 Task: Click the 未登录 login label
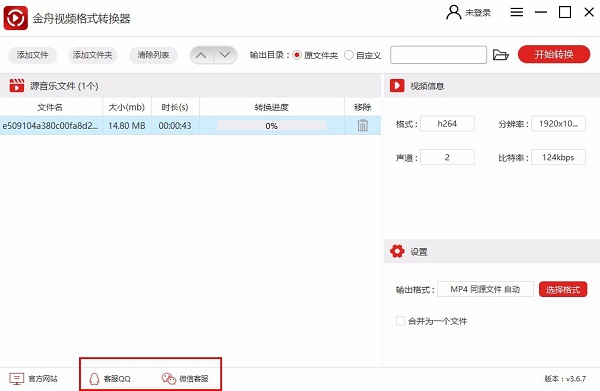(478, 13)
